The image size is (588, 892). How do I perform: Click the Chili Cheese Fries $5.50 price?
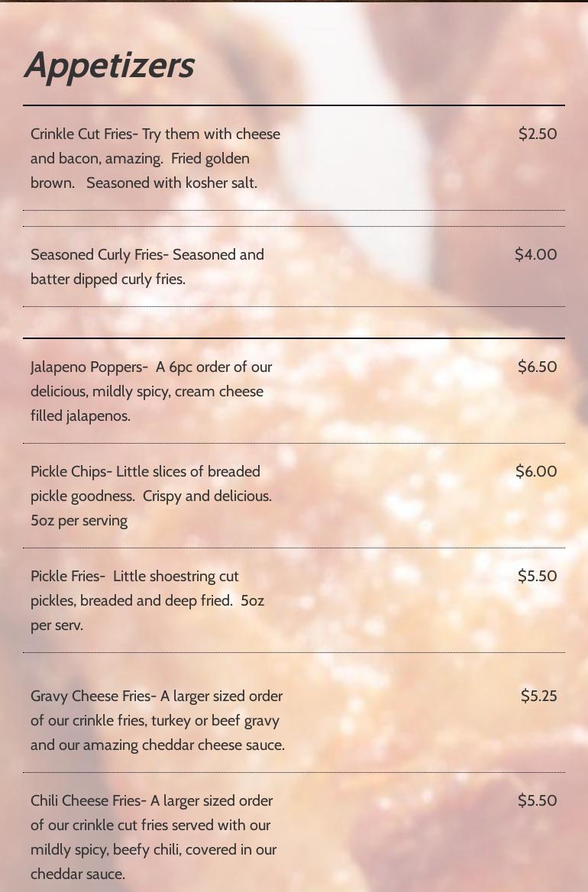pos(538,800)
